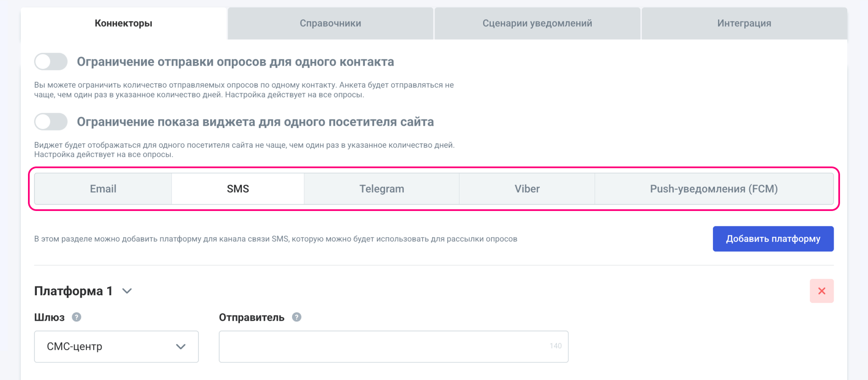Image resolution: width=868 pixels, height=380 pixels.
Task: Click the Отправитель question mark icon
Action: click(x=297, y=317)
